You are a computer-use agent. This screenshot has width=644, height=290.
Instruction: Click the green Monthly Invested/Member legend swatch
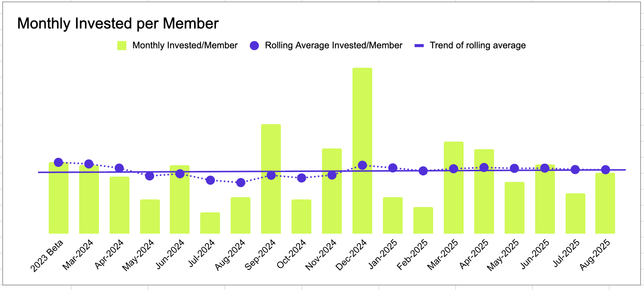tap(122, 46)
